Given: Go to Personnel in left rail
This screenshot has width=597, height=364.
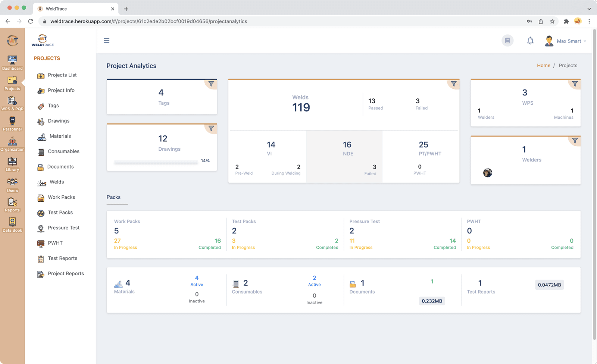Looking at the screenshot, I should (12, 123).
